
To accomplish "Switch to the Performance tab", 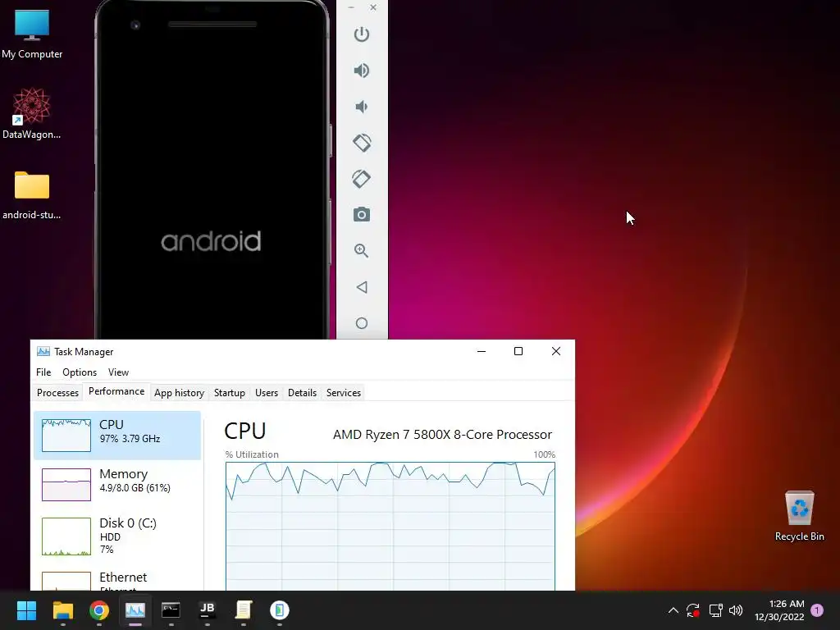I will pyautogui.click(x=116, y=391).
